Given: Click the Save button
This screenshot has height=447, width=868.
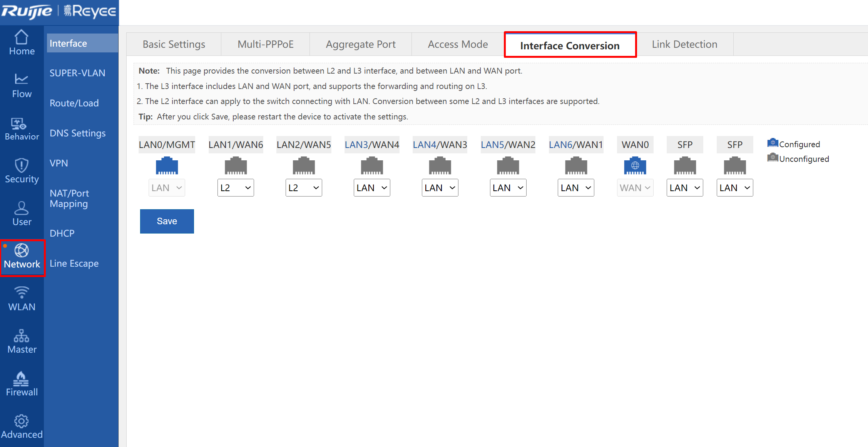Looking at the screenshot, I should 167,221.
